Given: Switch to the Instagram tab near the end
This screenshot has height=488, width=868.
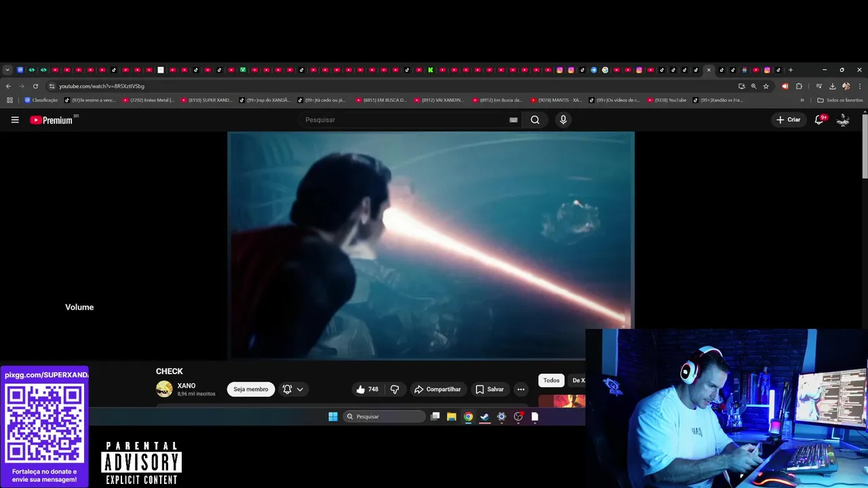Looking at the screenshot, I should click(x=767, y=70).
